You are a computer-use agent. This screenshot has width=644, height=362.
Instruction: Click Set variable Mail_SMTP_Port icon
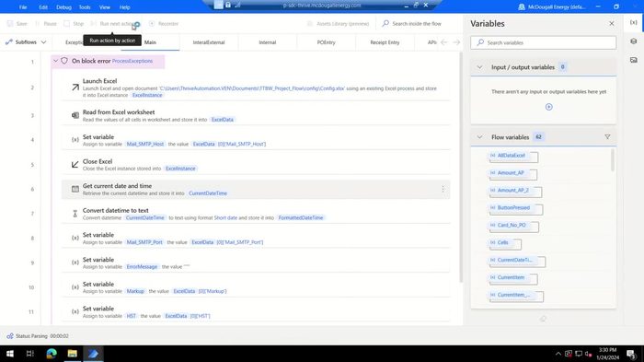(x=75, y=238)
